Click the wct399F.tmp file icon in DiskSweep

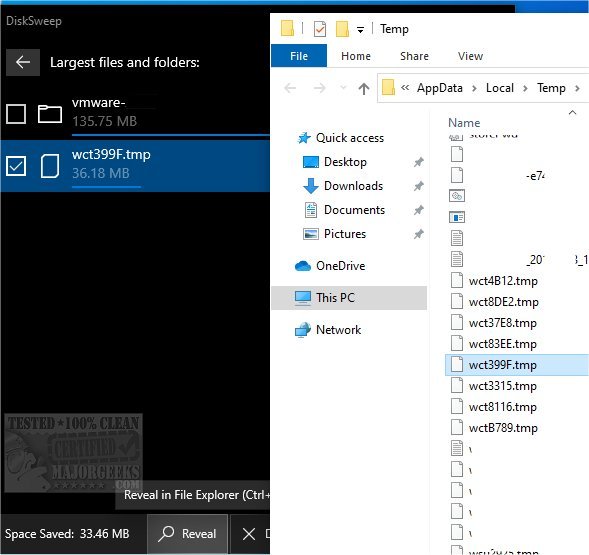[x=50, y=166]
